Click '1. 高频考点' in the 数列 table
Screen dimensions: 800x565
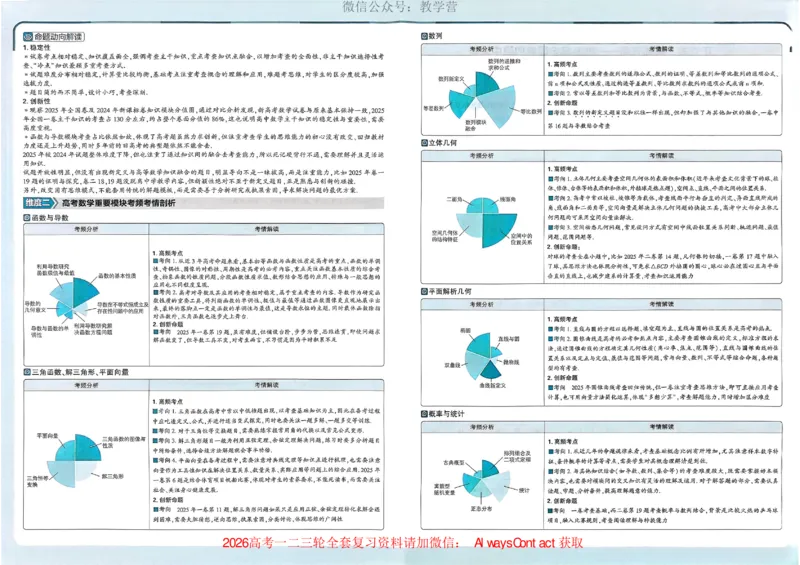click(562, 64)
